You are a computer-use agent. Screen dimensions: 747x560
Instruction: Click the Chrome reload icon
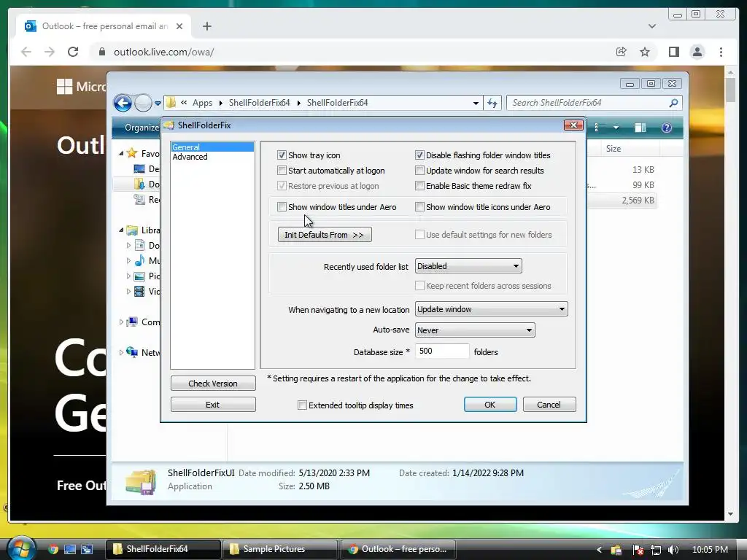(x=73, y=52)
